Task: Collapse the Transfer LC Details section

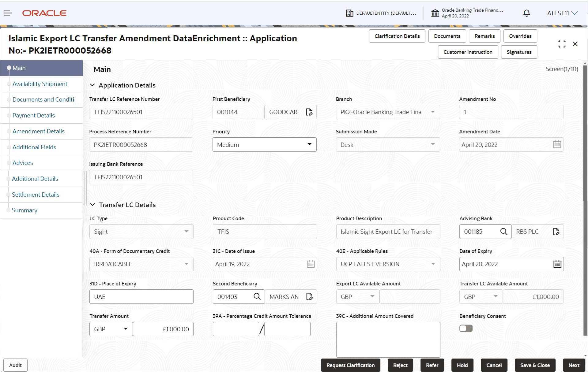Action: pos(92,205)
